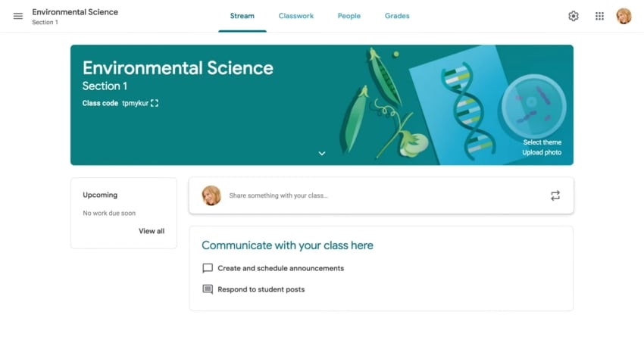The image size is (644, 362).
Task: Click the account profile avatar
Action: [x=624, y=16]
